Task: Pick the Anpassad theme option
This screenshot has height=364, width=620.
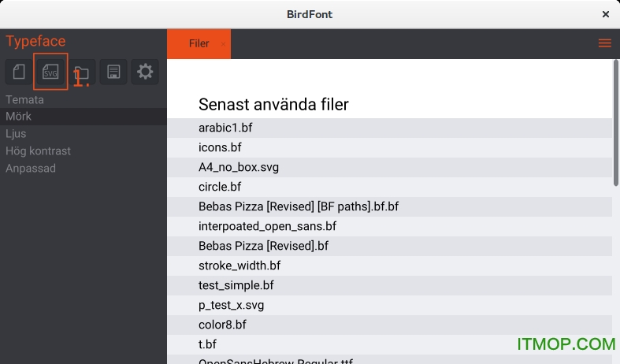Action: tap(31, 169)
